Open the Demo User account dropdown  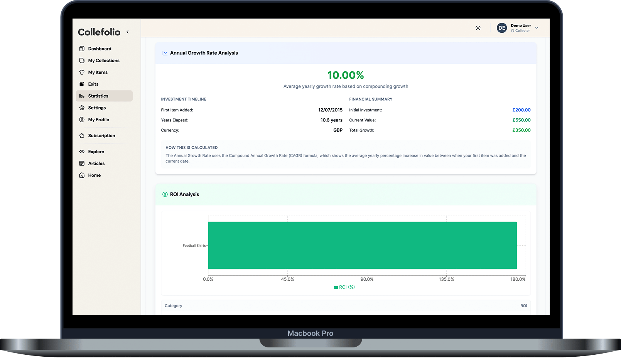[x=537, y=28]
